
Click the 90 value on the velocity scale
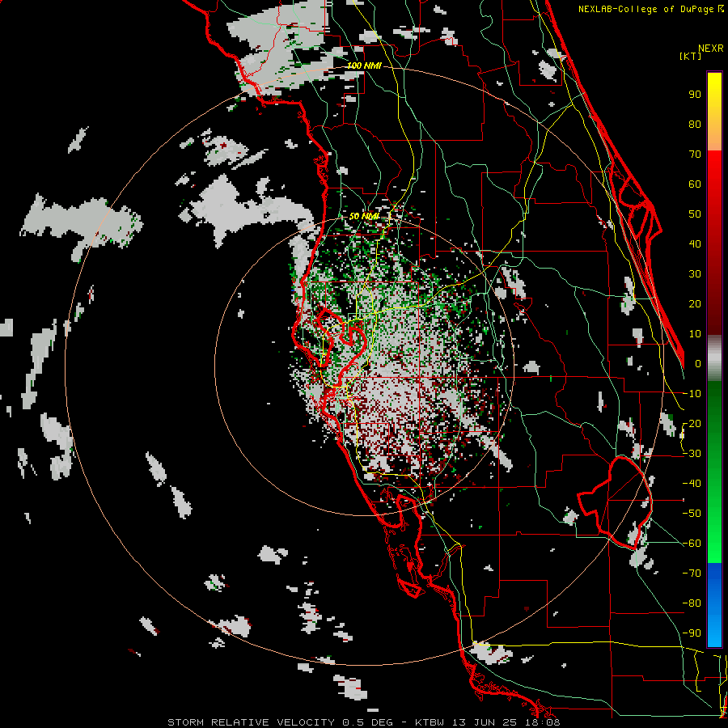click(x=695, y=95)
